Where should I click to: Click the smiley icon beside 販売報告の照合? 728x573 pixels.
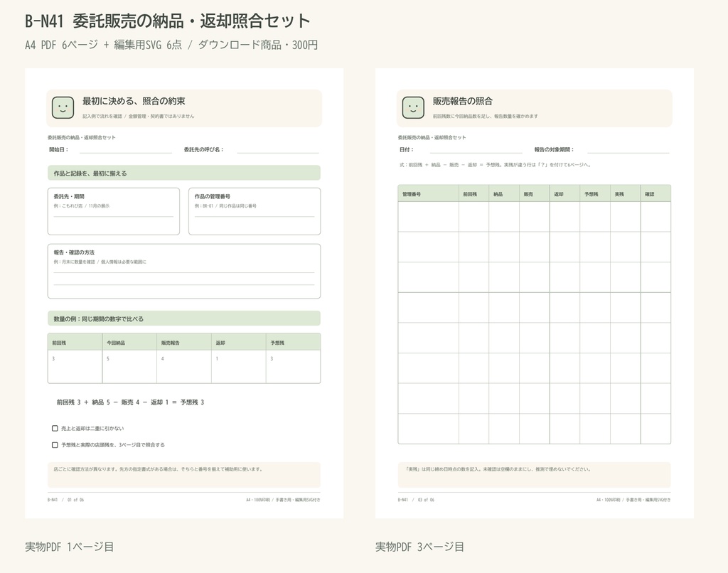click(x=413, y=108)
